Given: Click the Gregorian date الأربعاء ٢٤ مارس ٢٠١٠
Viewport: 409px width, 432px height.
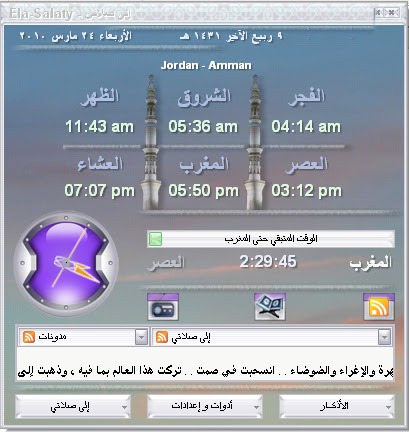Looking at the screenshot, I should [75, 36].
